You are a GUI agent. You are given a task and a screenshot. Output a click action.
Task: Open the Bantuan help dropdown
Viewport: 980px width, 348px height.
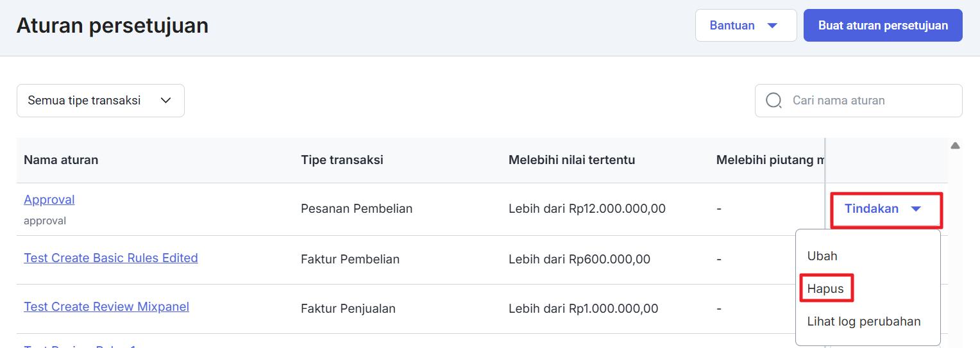point(745,26)
